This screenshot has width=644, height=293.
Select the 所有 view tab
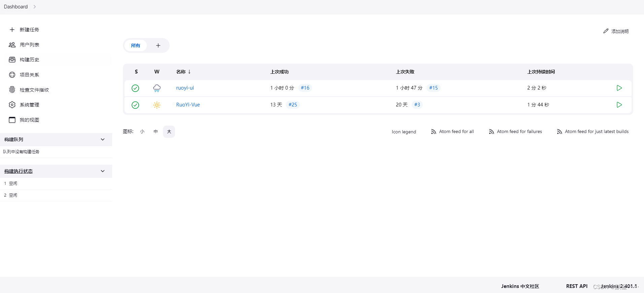136,45
